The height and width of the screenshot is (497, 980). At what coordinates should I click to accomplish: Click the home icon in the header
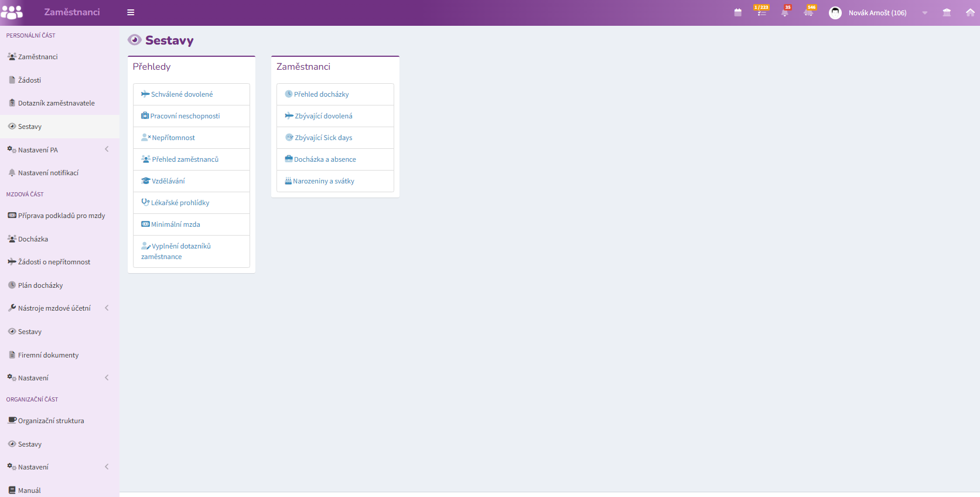[970, 12]
